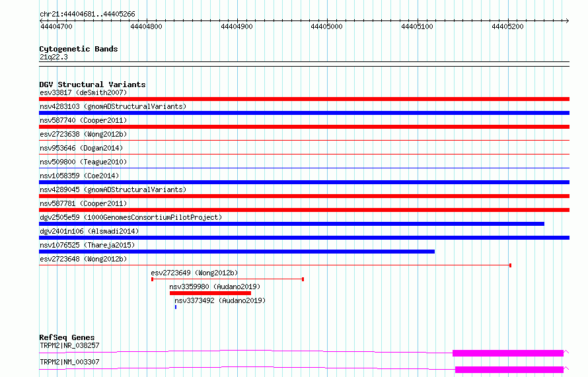Click the chr21:44404681..44405266 coordinate label
Viewport: 588px width, 377px height.
(x=87, y=14)
